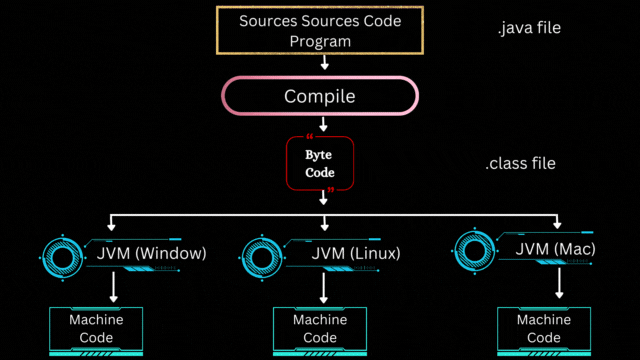Click the pink Compile pill
Screen dimensions: 640x360
tap(320, 96)
